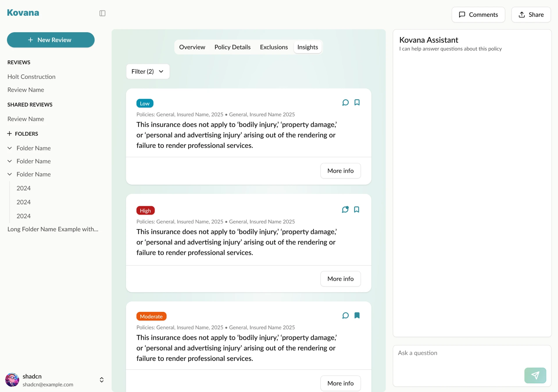Add a new folder with the plus icon

pyautogui.click(x=10, y=134)
